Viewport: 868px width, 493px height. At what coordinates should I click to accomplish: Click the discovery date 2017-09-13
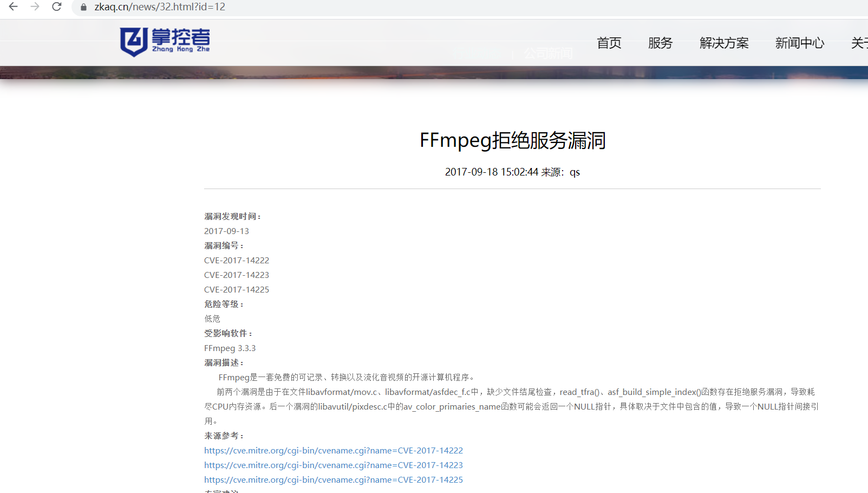coord(226,231)
